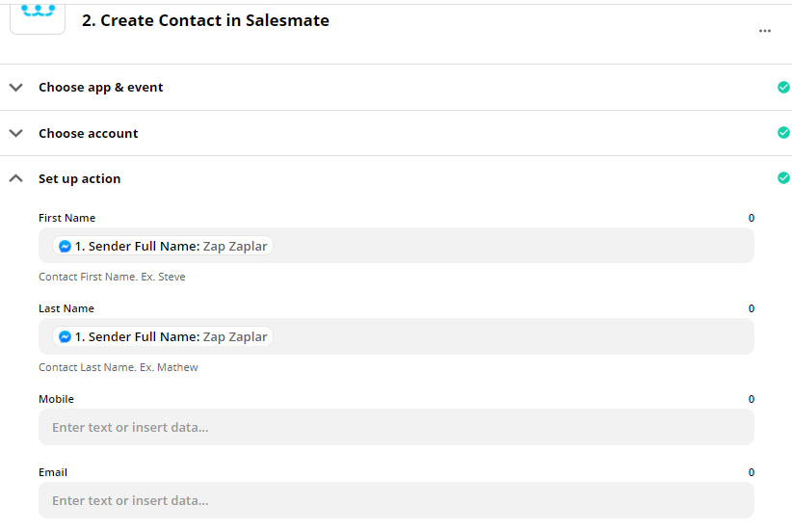Click into the Email input field
This screenshot has height=532, width=792.
pyautogui.click(x=396, y=500)
